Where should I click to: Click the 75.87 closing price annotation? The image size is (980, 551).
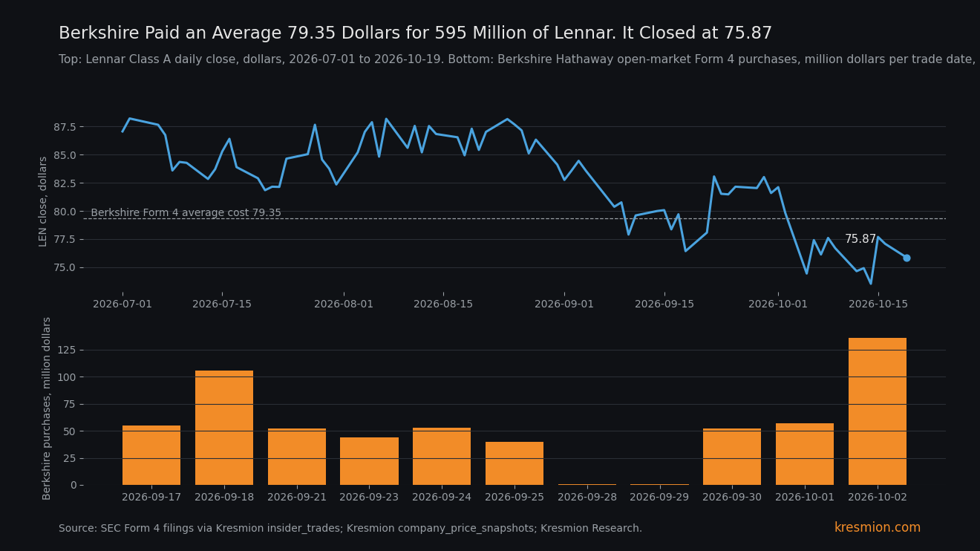pos(860,239)
